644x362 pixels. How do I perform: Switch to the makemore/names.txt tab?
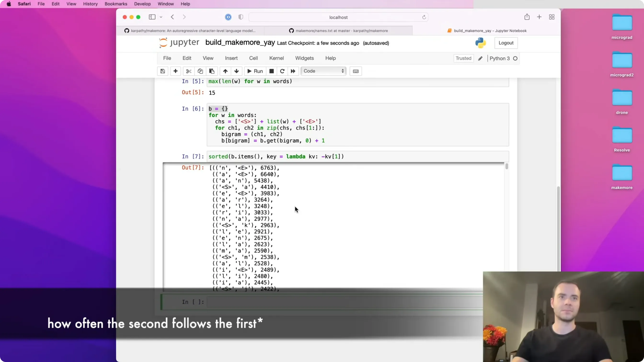[339, 31]
